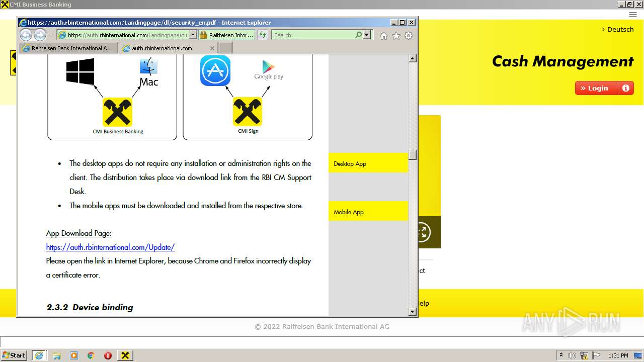Screen dimensions: 644x362
Task: Open Google Chrome from taskbar
Action: coord(91,355)
